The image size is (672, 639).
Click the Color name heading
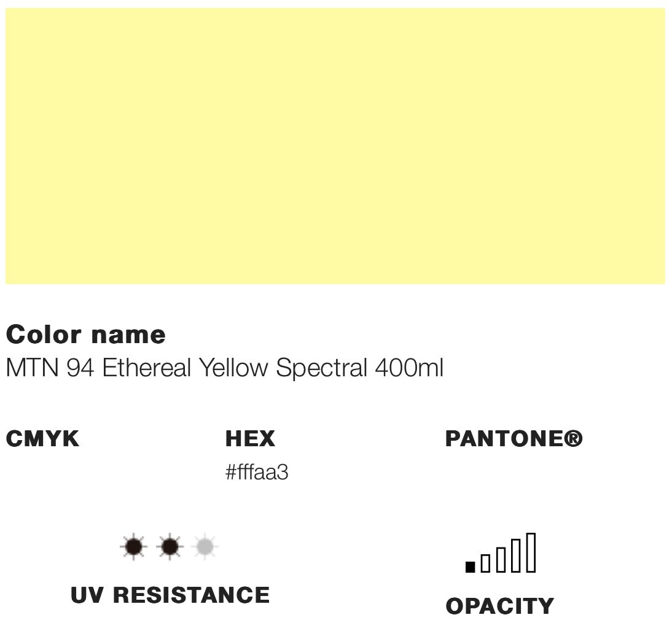[86, 335]
